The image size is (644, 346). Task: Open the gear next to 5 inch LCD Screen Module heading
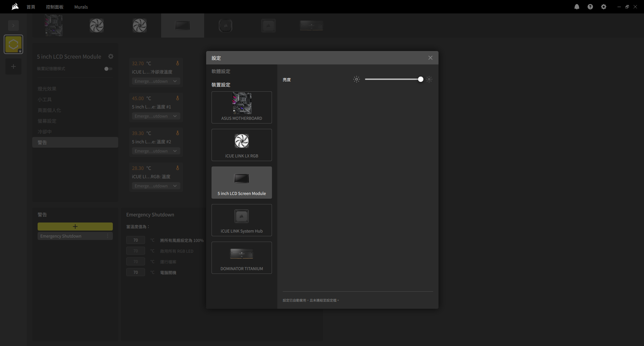click(x=111, y=56)
